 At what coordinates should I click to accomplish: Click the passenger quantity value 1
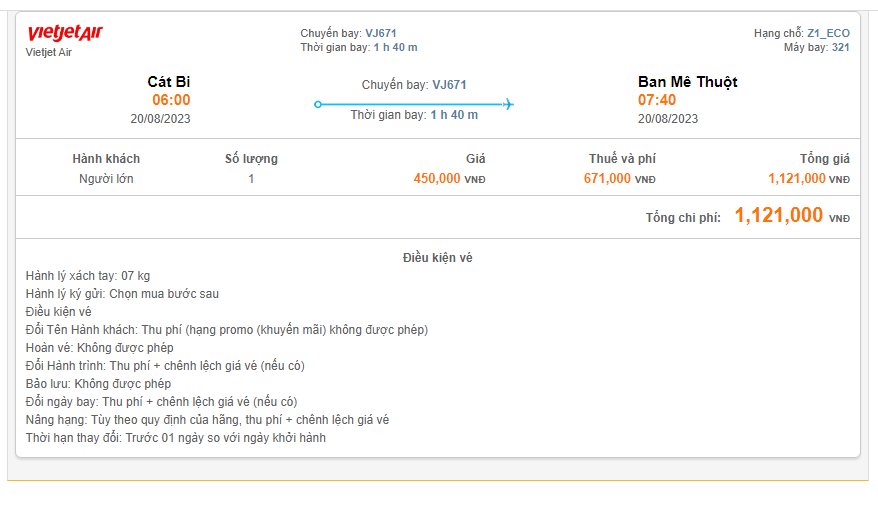point(251,179)
